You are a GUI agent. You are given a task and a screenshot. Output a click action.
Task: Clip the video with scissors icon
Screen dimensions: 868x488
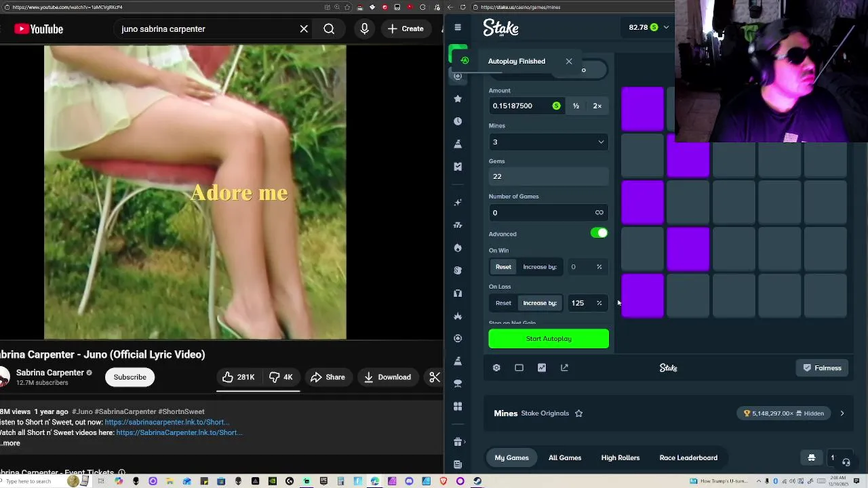point(435,377)
